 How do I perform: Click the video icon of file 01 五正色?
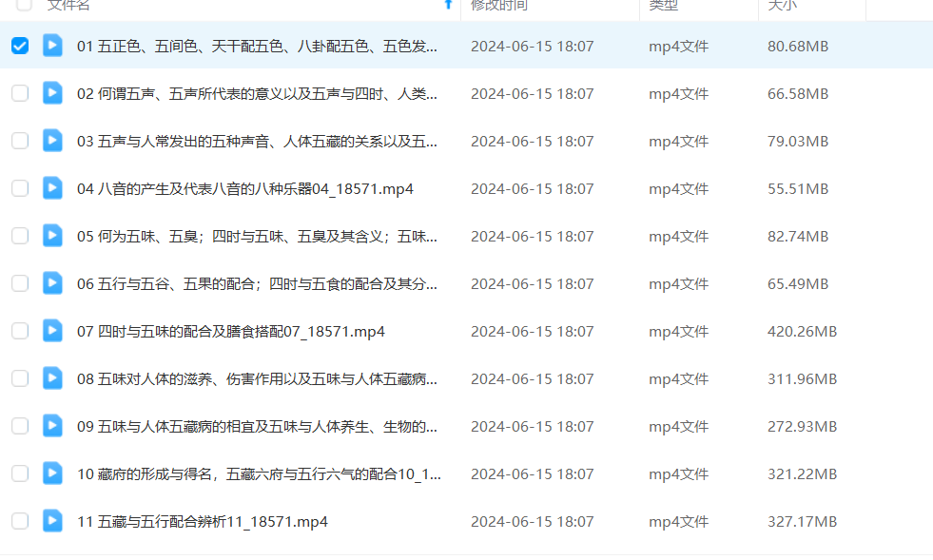coord(52,46)
